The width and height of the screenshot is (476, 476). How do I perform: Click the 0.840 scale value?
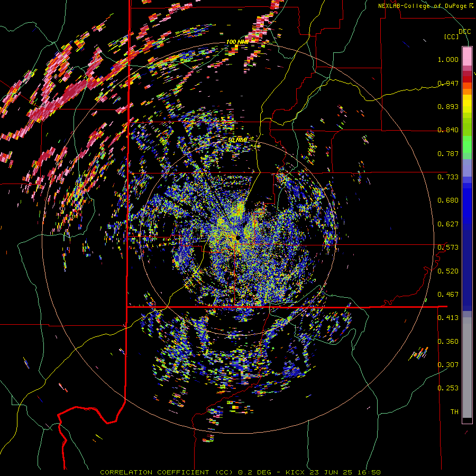(448, 130)
